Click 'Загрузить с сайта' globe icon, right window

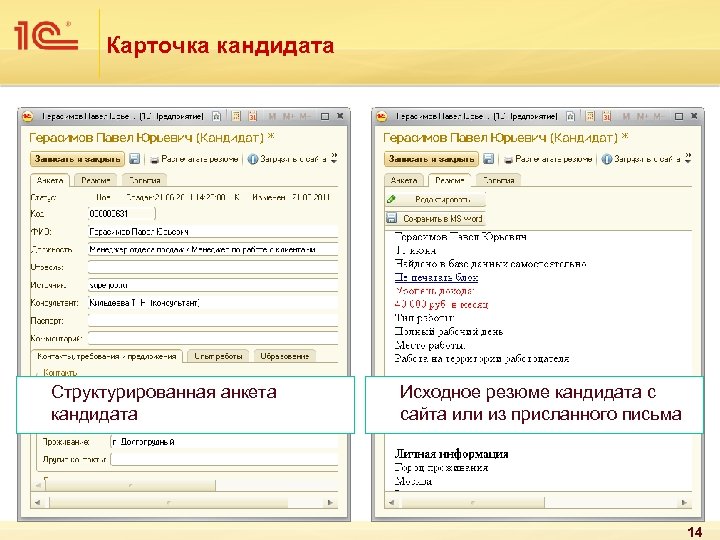pyautogui.click(x=607, y=159)
